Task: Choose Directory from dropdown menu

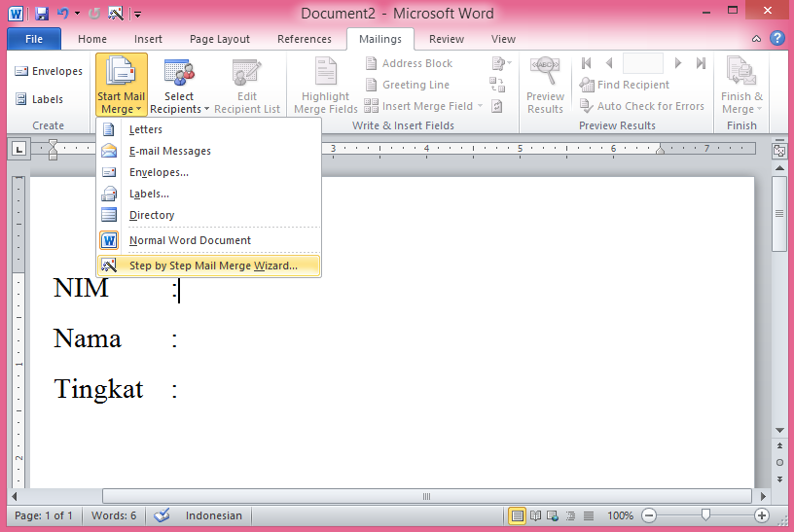Action: [208, 215]
